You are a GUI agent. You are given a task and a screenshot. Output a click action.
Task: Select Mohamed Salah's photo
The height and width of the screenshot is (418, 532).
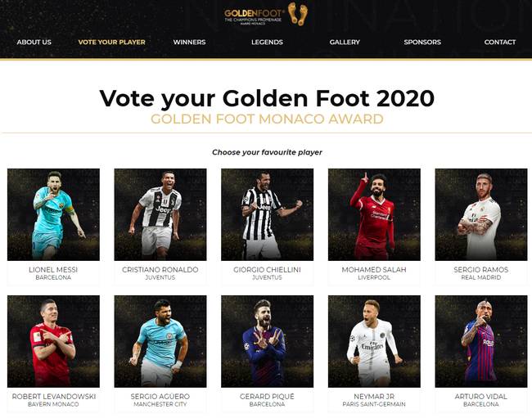pyautogui.click(x=374, y=214)
